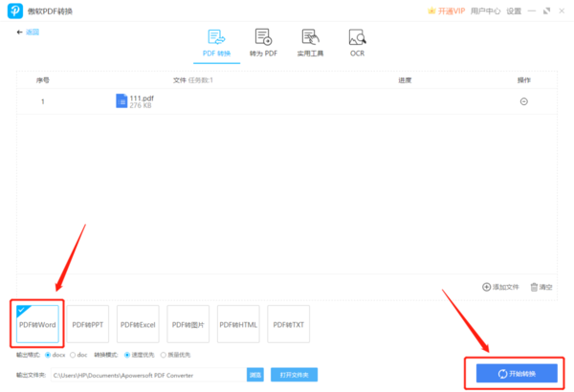The width and height of the screenshot is (574, 392).
Task: Click 开始转换 to start conversion
Action: [x=511, y=374]
